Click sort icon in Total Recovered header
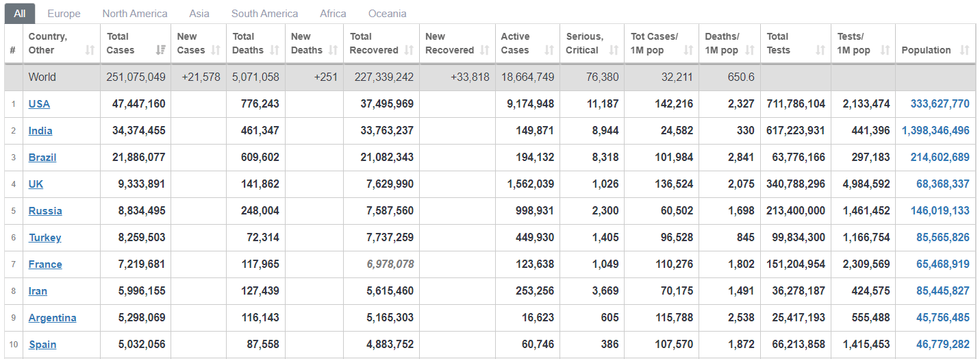This screenshot has width=980, height=359. 409,50
